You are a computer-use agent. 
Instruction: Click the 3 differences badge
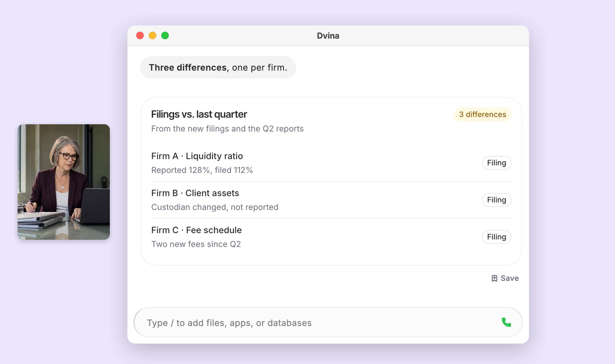pyautogui.click(x=482, y=115)
